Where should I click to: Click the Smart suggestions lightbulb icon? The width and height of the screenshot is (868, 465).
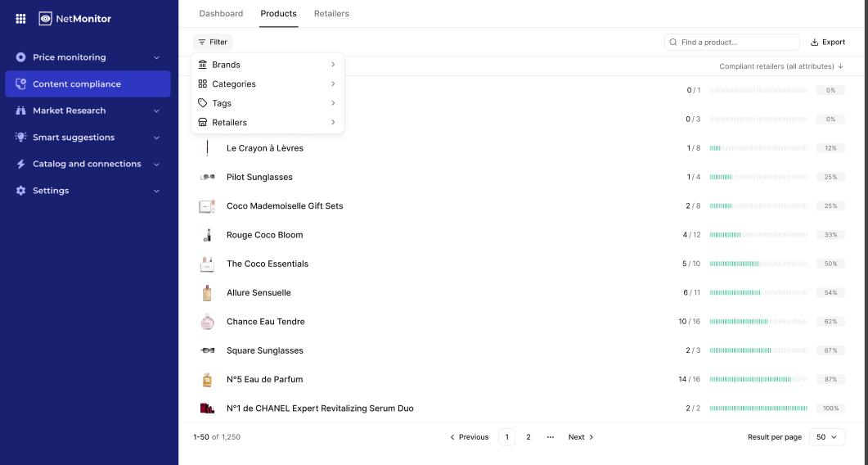pyautogui.click(x=21, y=138)
